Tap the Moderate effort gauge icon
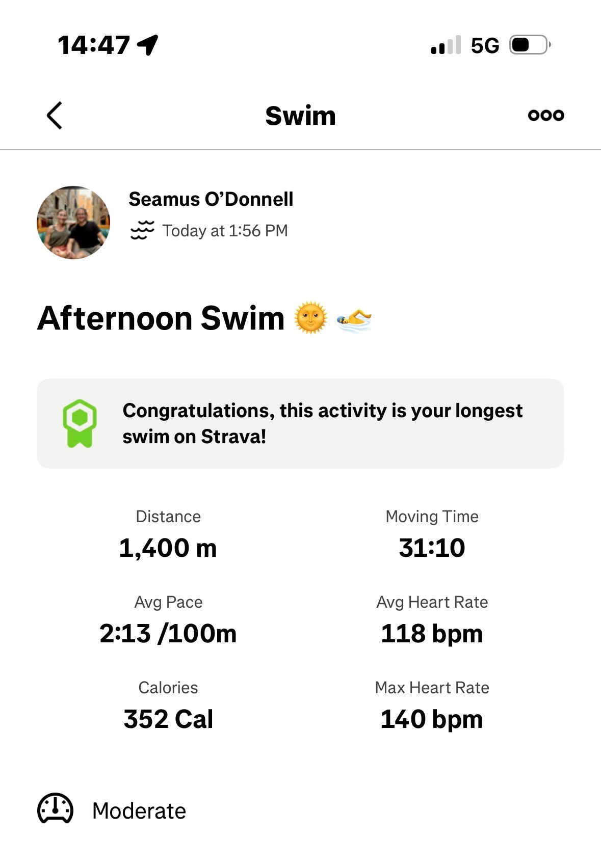Screen dimensions: 601x868 55,809
